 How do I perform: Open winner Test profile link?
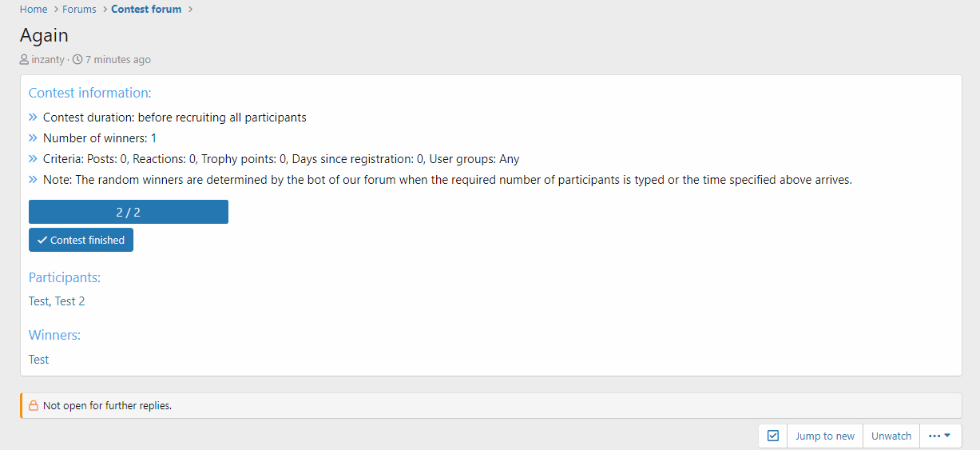pyautogui.click(x=38, y=360)
